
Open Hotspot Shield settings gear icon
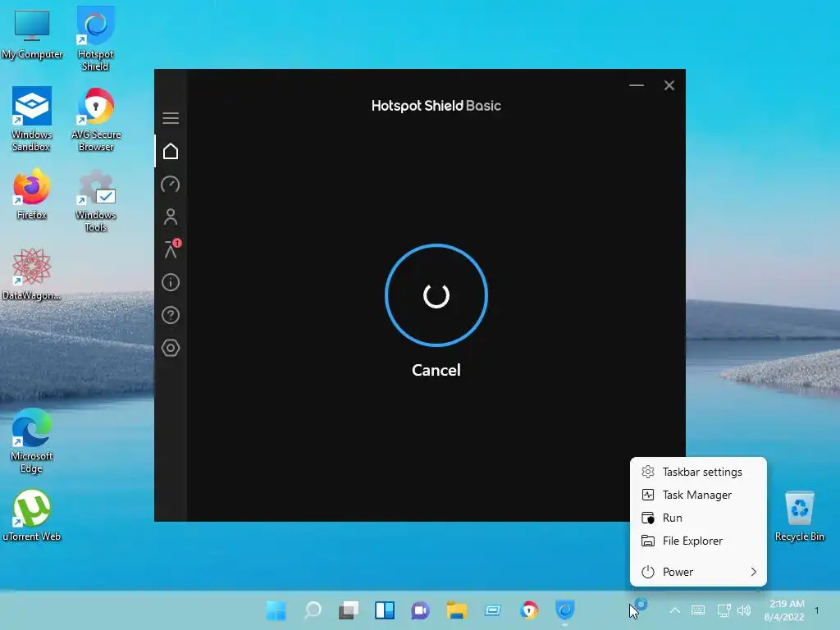171,348
